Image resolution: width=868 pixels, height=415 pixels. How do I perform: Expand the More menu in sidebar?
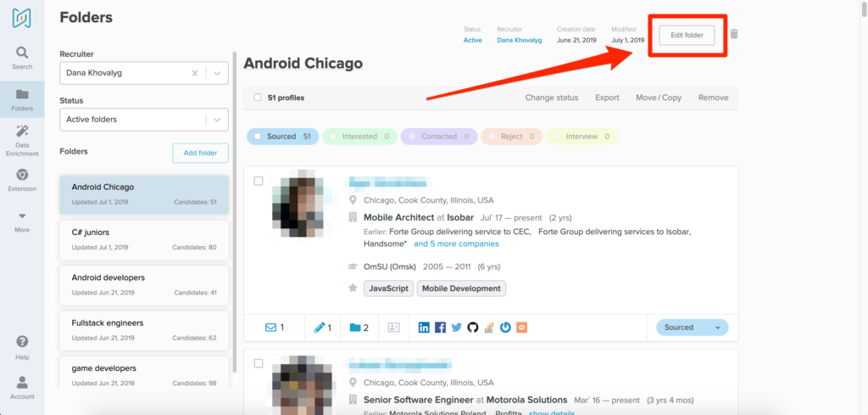tap(22, 222)
